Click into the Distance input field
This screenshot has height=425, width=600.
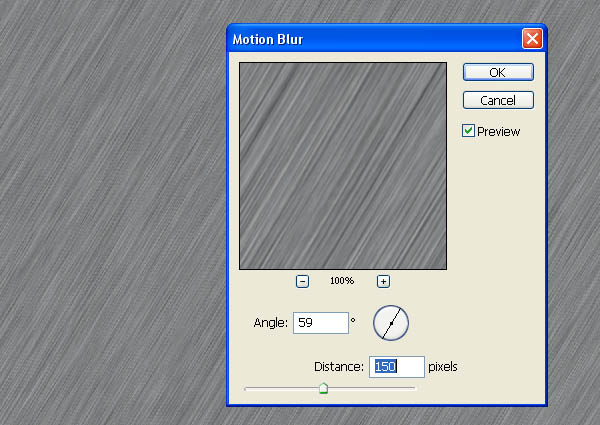click(397, 367)
